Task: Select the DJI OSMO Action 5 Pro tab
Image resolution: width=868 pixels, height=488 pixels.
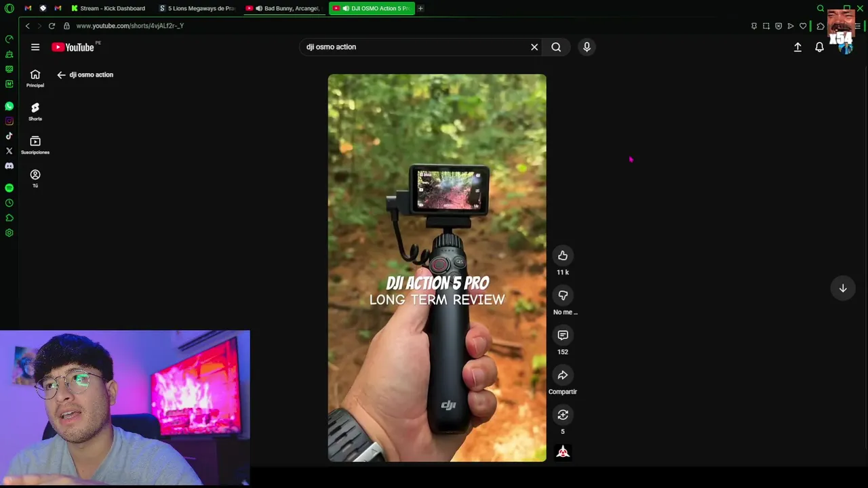Action: (372, 8)
